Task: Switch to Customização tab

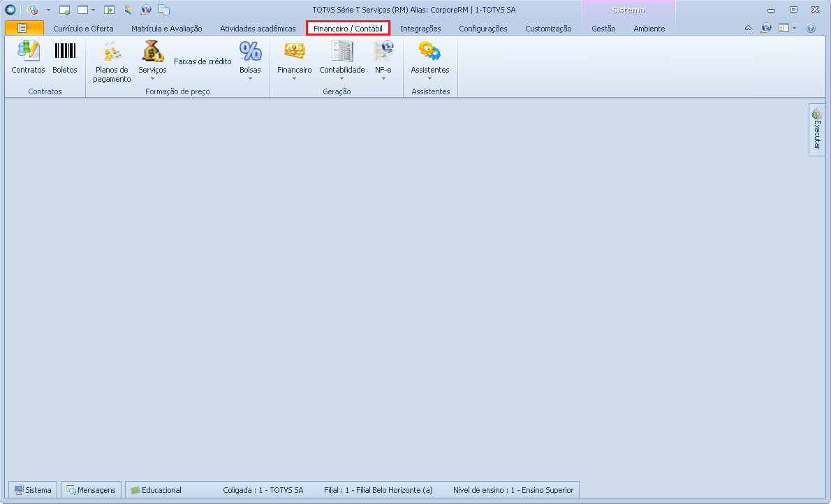Action: coord(548,29)
